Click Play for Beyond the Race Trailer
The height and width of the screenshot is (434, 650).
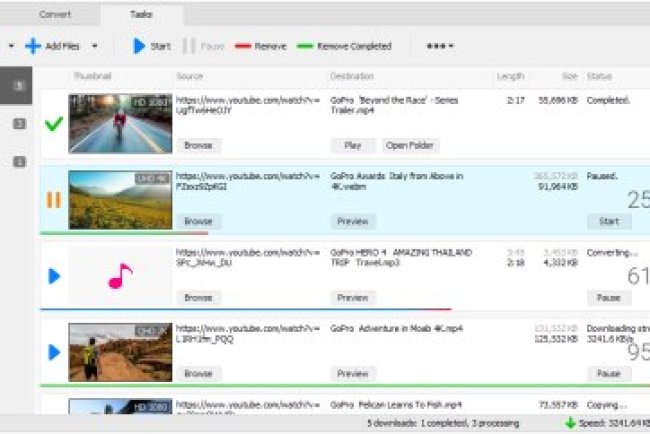pyautogui.click(x=353, y=145)
